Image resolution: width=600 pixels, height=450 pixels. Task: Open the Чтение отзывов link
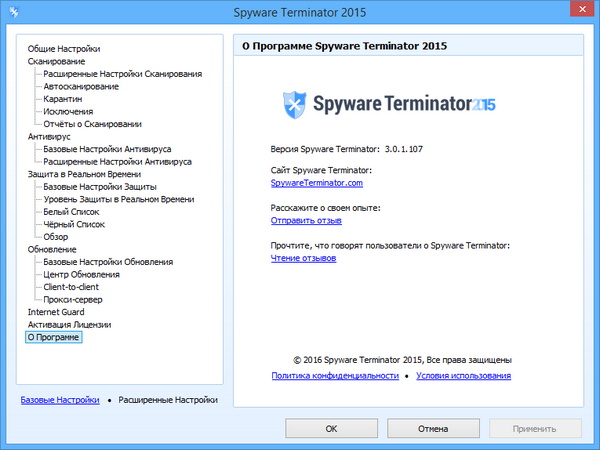pyautogui.click(x=303, y=258)
